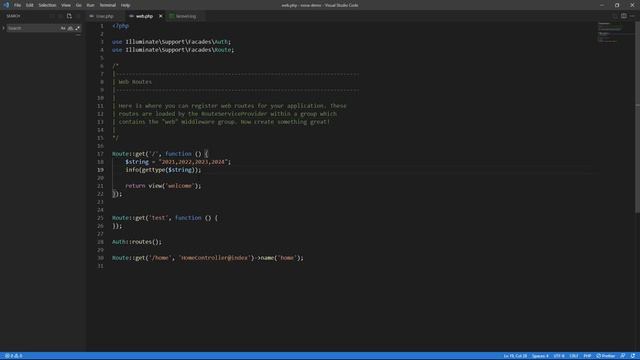
Task: Open the Edit menu
Action: [x=30, y=5]
